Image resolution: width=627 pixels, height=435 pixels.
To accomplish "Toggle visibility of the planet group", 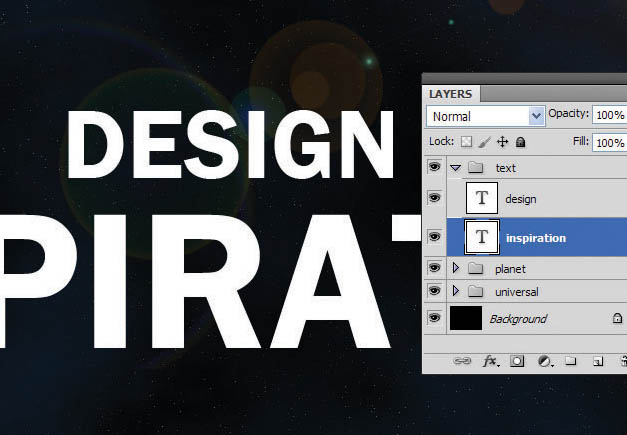I will tap(435, 267).
